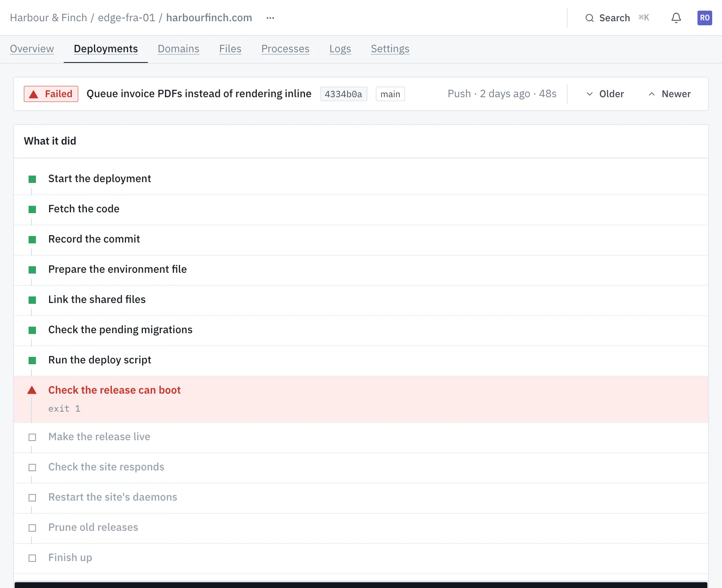
Task: Click the deployment title "Queue invoice PDFs instead of rendering inline"
Action: click(x=199, y=94)
